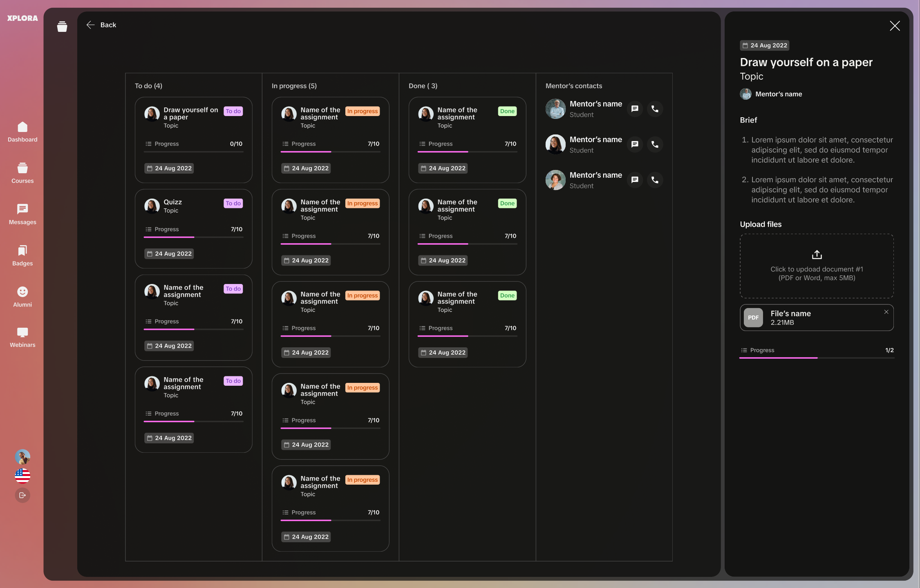Remove the uploaded File's name PDF
Screen dimensions: 920x588
(886, 312)
